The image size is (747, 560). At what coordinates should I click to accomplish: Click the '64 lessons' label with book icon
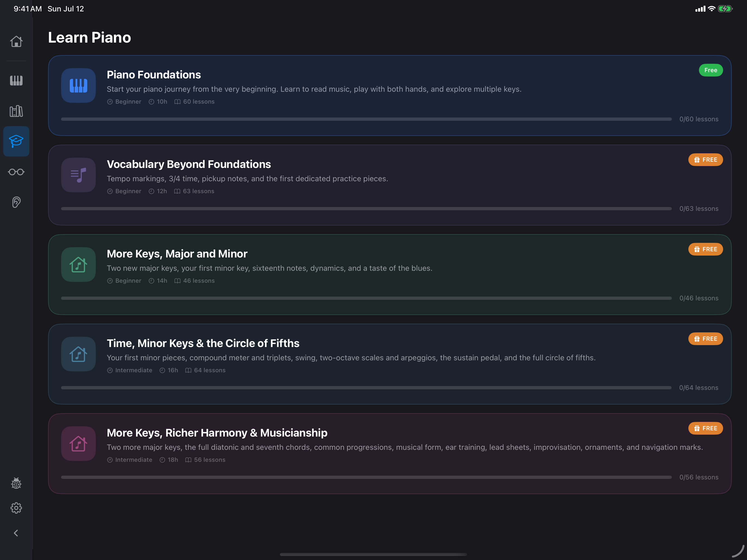click(x=205, y=370)
